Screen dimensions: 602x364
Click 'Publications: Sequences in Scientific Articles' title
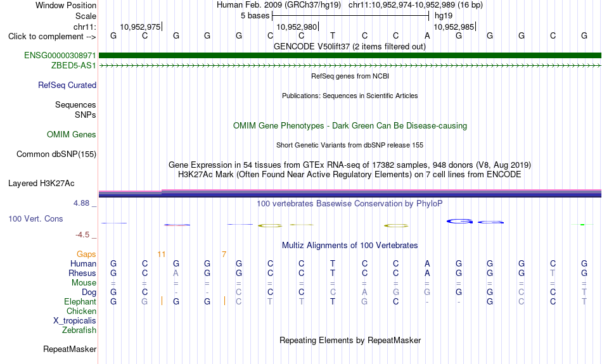tap(350, 96)
